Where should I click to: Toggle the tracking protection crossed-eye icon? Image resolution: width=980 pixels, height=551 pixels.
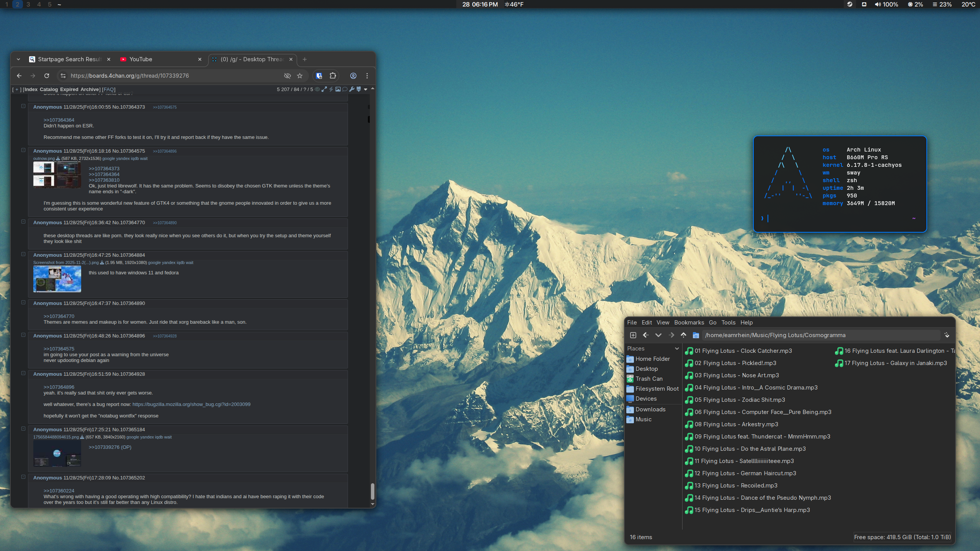[287, 76]
